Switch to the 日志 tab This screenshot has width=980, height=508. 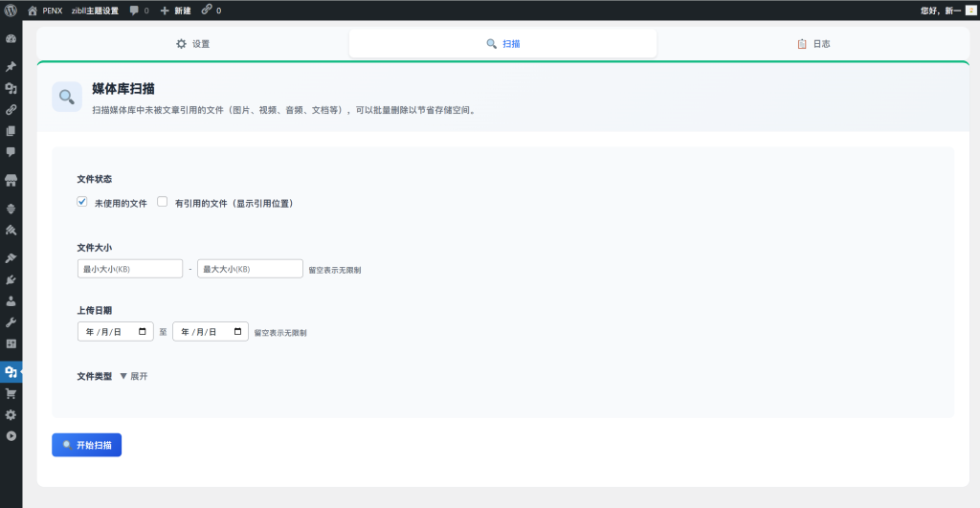pyautogui.click(x=820, y=44)
